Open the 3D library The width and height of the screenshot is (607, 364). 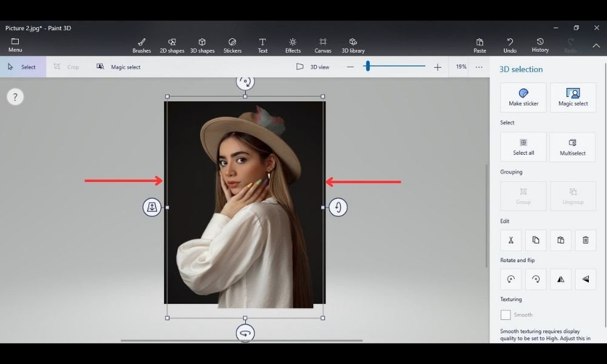pos(353,45)
